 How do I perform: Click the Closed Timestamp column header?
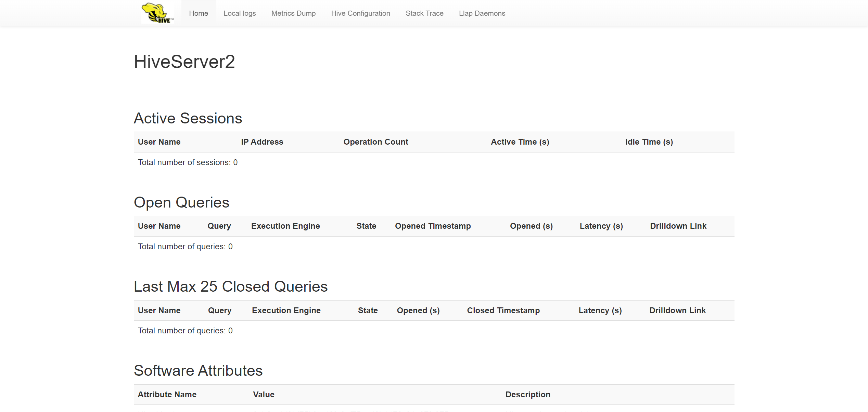pyautogui.click(x=503, y=310)
